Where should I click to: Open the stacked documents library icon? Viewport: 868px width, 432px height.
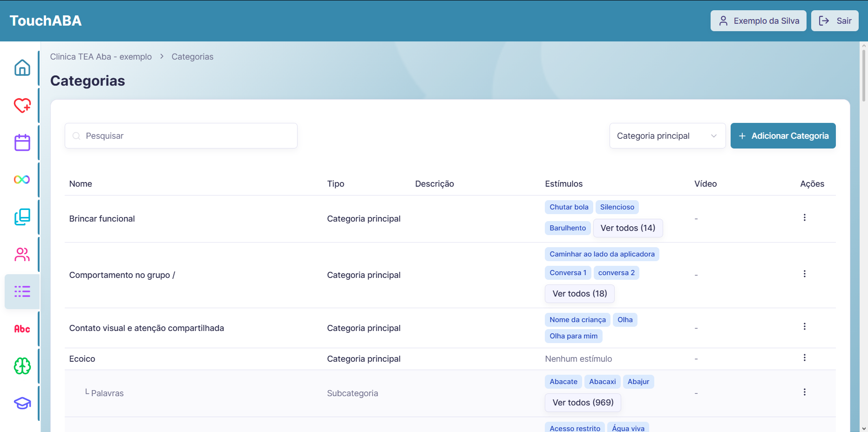point(22,217)
